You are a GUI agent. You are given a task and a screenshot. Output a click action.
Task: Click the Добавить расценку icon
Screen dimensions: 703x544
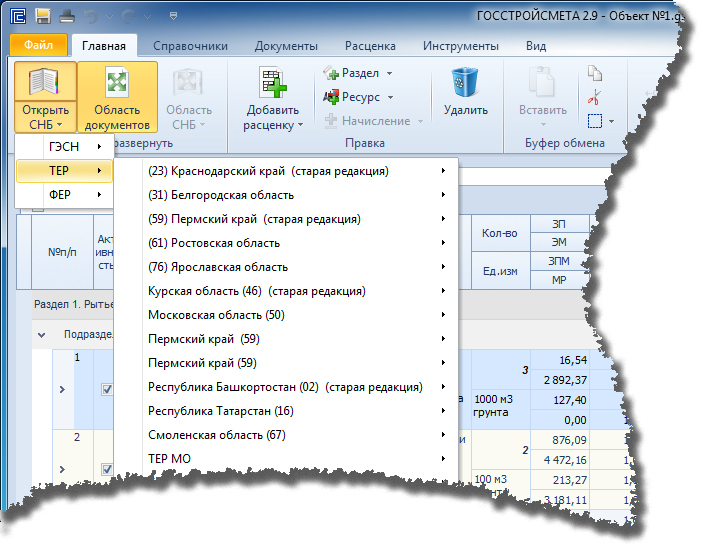[x=273, y=82]
